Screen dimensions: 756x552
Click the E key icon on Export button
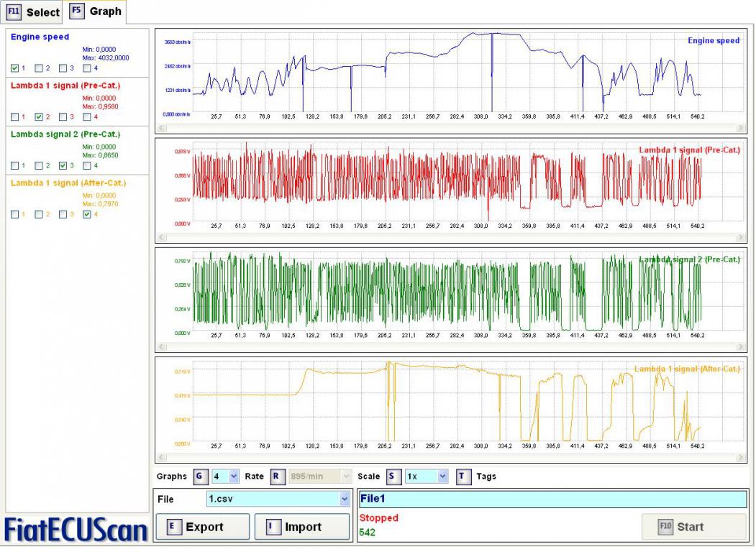[173, 527]
